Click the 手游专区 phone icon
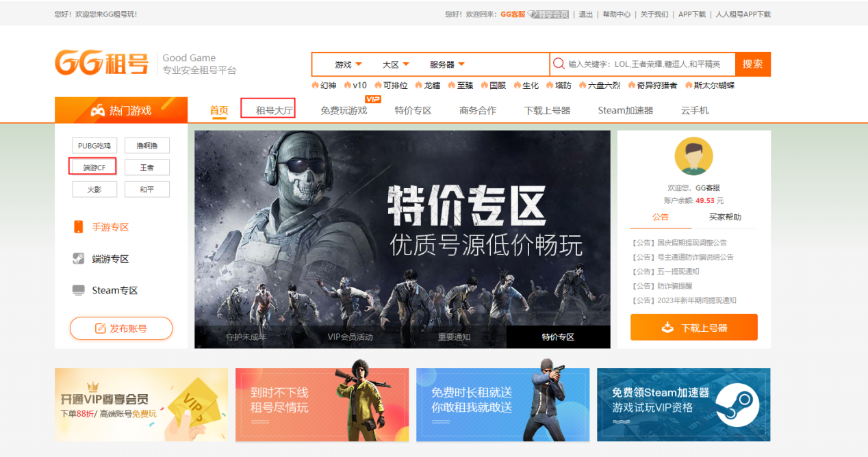 [x=79, y=227]
